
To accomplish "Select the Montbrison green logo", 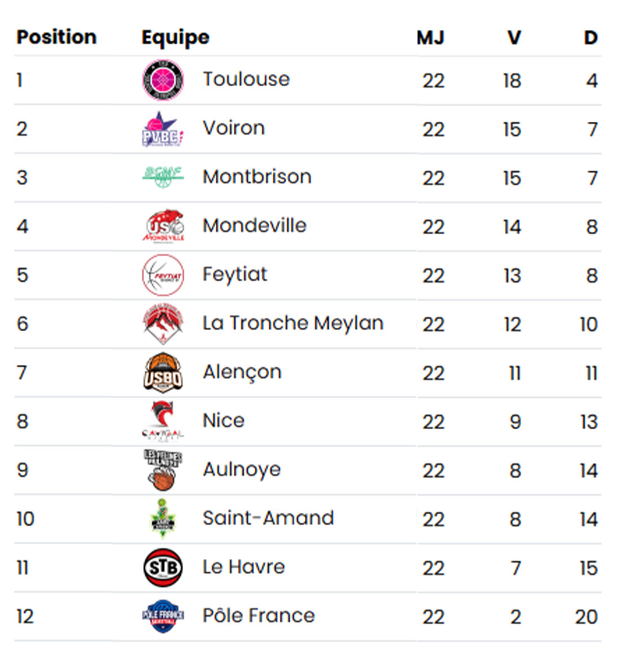I will (163, 177).
